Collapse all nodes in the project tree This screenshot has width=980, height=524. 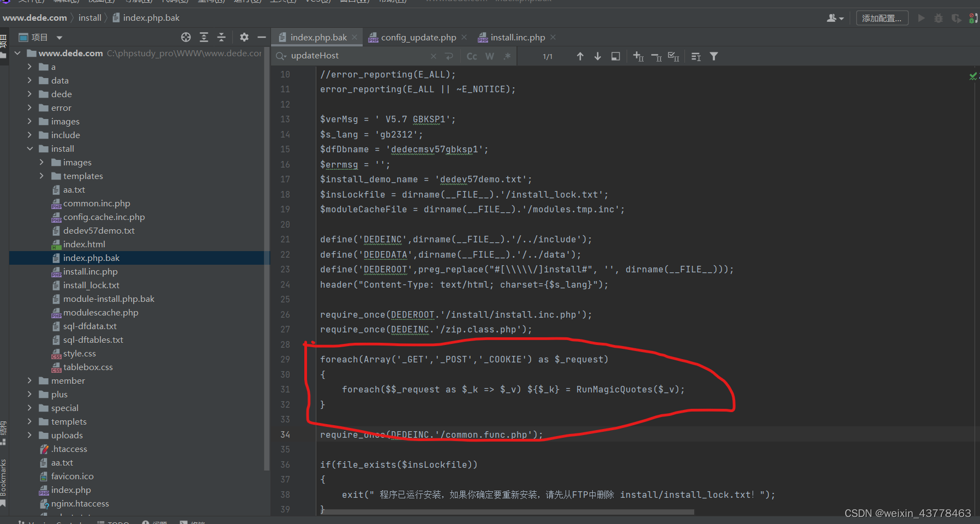point(221,37)
